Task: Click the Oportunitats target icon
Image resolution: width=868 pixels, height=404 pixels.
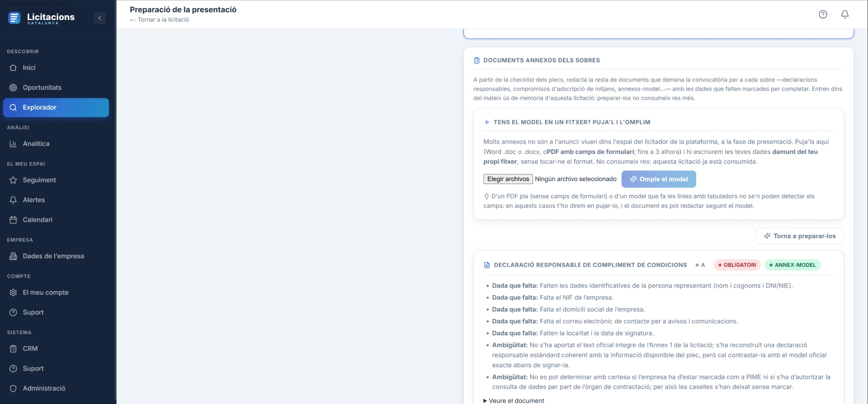Action: coord(13,88)
